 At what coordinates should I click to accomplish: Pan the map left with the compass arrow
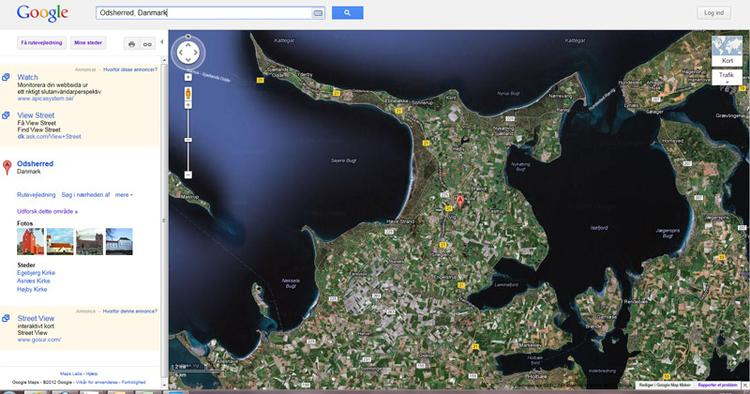coord(180,53)
